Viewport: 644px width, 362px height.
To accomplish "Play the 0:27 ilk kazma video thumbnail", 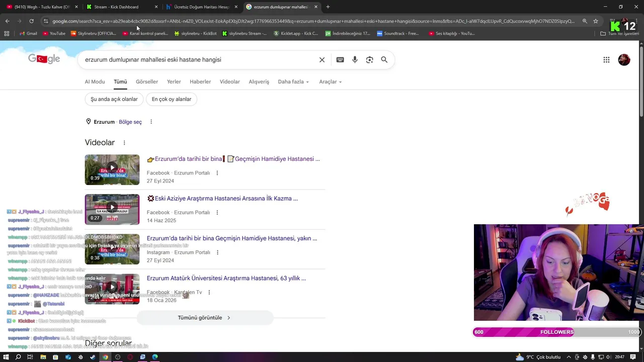I will 112,210.
